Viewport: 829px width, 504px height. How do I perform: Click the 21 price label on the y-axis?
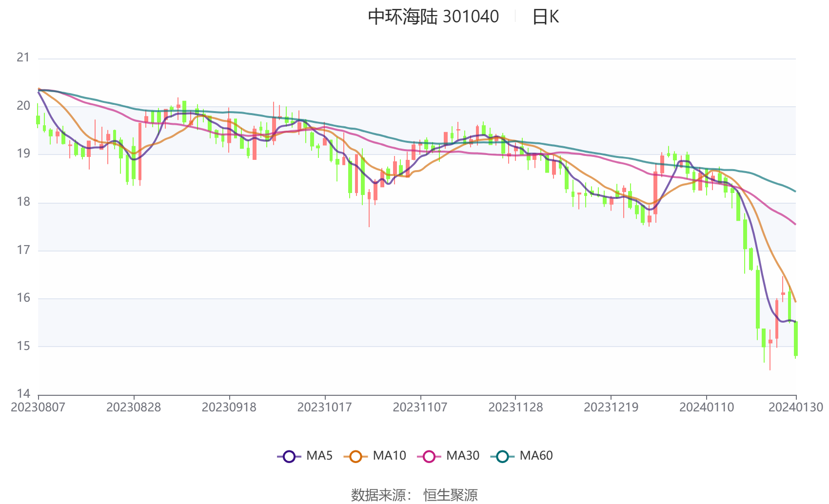click(x=23, y=58)
